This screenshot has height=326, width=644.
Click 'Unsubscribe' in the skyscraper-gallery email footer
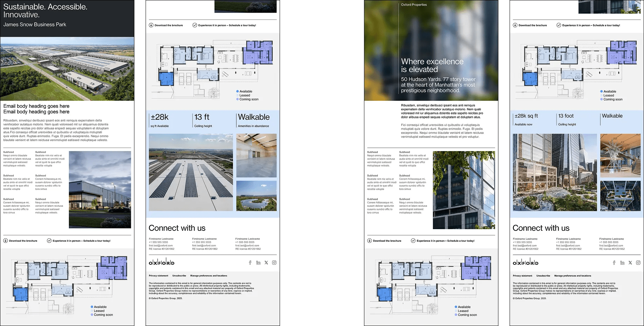(x=543, y=276)
